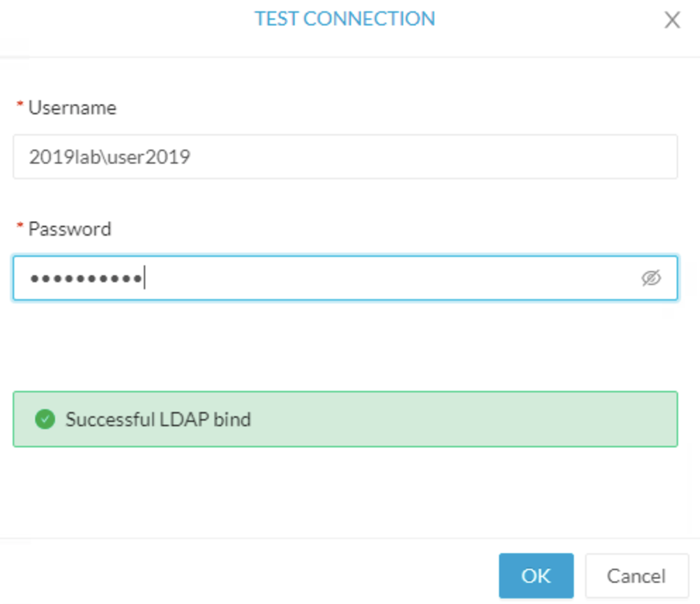Cancel the test connection dialog
The width and height of the screenshot is (700, 604).
637,575
